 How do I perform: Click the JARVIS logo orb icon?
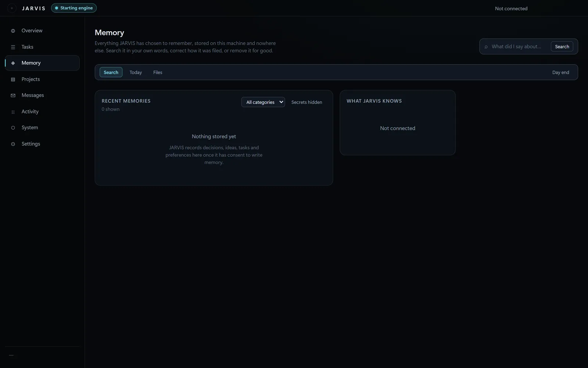click(x=12, y=8)
